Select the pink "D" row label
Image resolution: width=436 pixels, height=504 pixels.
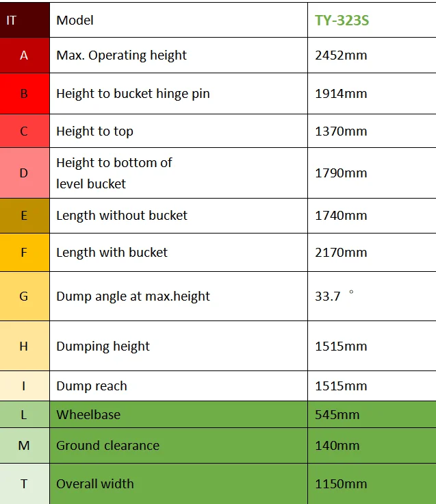[x=24, y=173]
